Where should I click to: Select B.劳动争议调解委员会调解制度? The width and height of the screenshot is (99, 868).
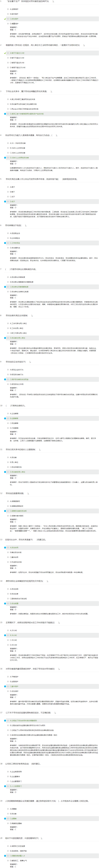point(22,282)
